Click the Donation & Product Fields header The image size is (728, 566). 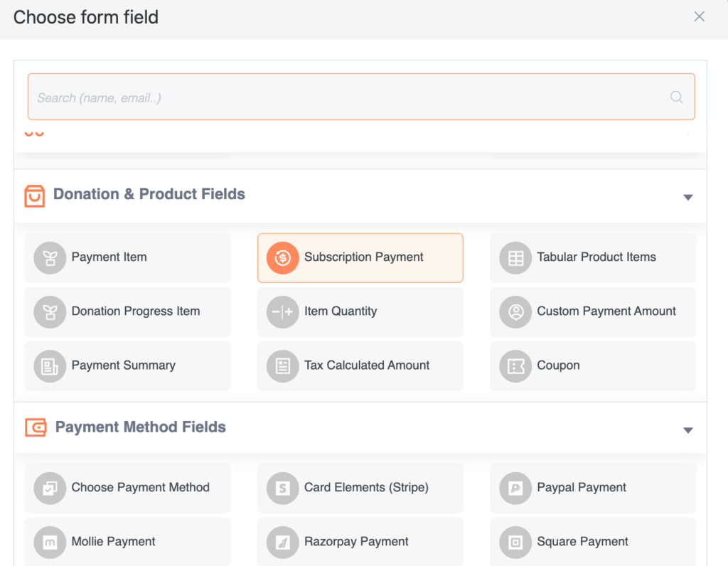tap(149, 194)
